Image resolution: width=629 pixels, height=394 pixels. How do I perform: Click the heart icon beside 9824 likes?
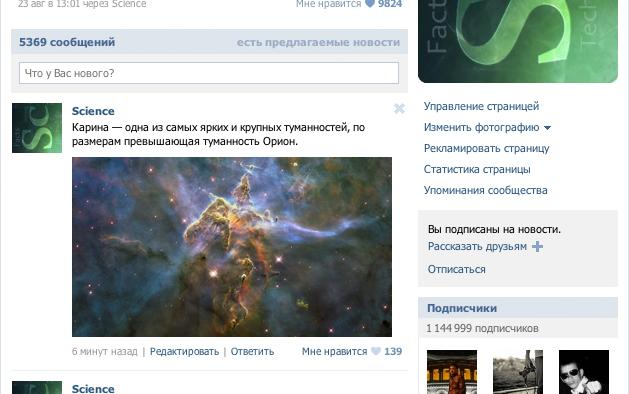(x=370, y=4)
